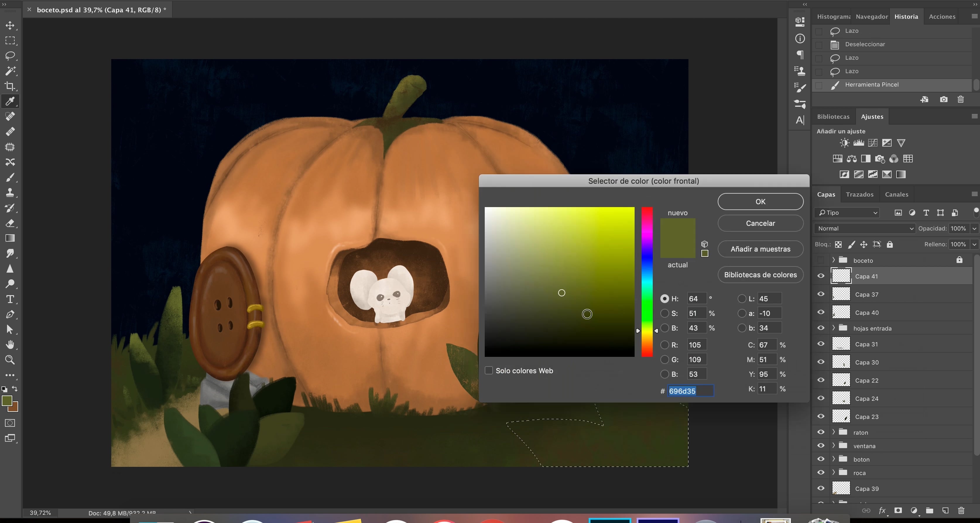Select the Eyedropper tool
This screenshot has width=980, height=523.
(10, 101)
